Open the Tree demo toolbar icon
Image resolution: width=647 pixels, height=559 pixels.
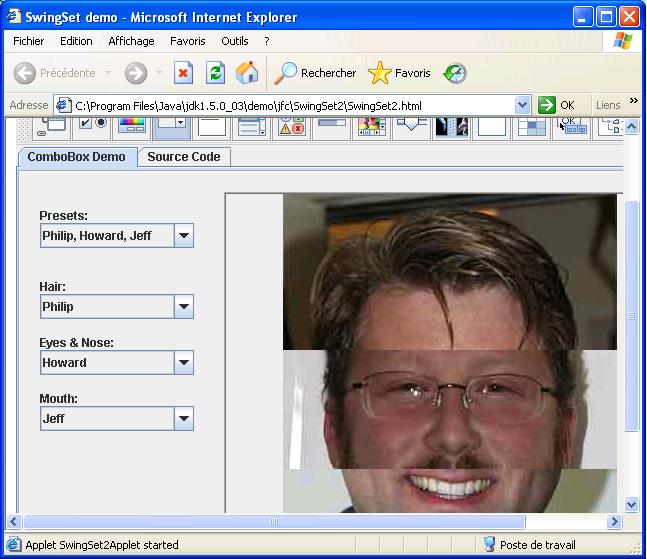(610, 126)
